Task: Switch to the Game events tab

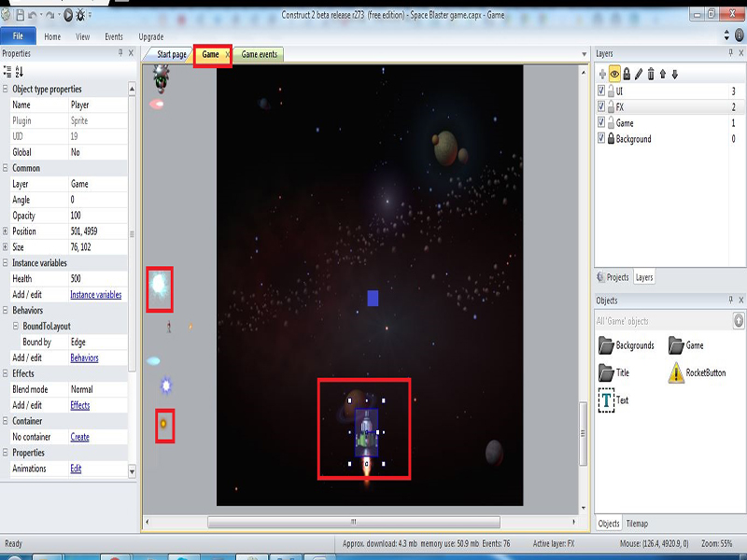Action: coord(260,54)
